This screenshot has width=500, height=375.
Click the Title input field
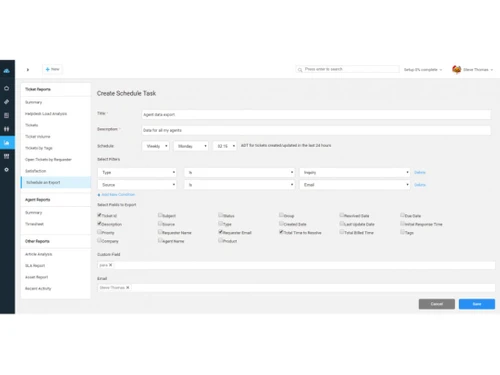[x=316, y=114]
